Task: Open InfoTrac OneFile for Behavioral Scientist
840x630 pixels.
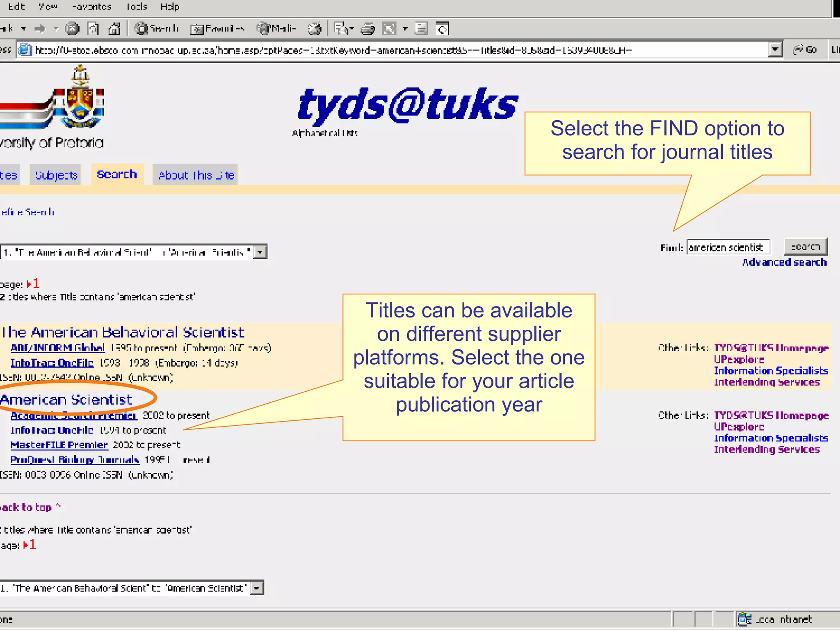Action: point(52,363)
